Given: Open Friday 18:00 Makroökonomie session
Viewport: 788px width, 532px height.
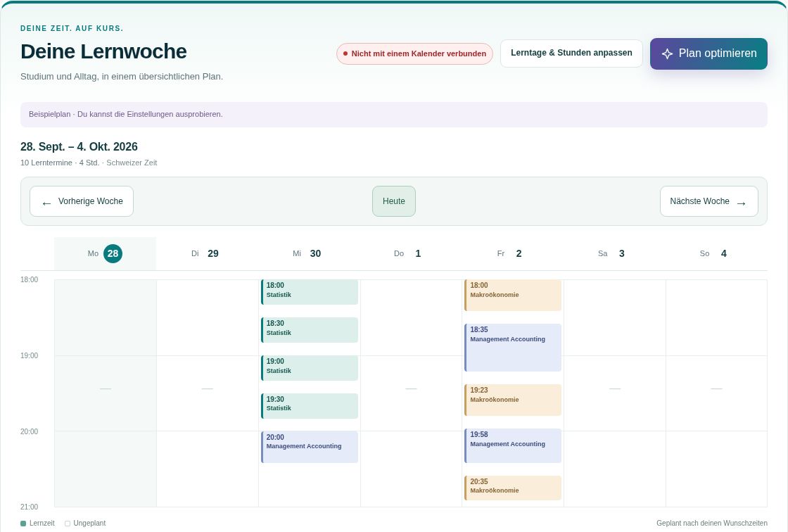Looking at the screenshot, I should tap(513, 295).
